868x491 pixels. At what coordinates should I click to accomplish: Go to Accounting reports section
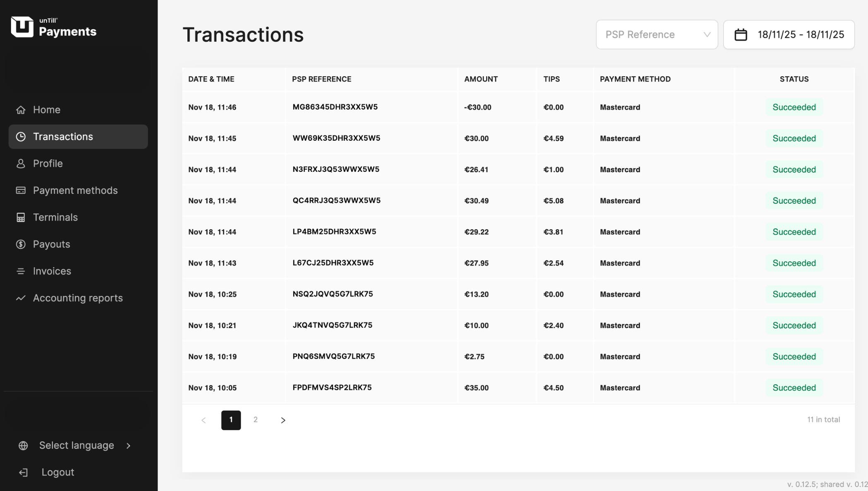(x=78, y=298)
